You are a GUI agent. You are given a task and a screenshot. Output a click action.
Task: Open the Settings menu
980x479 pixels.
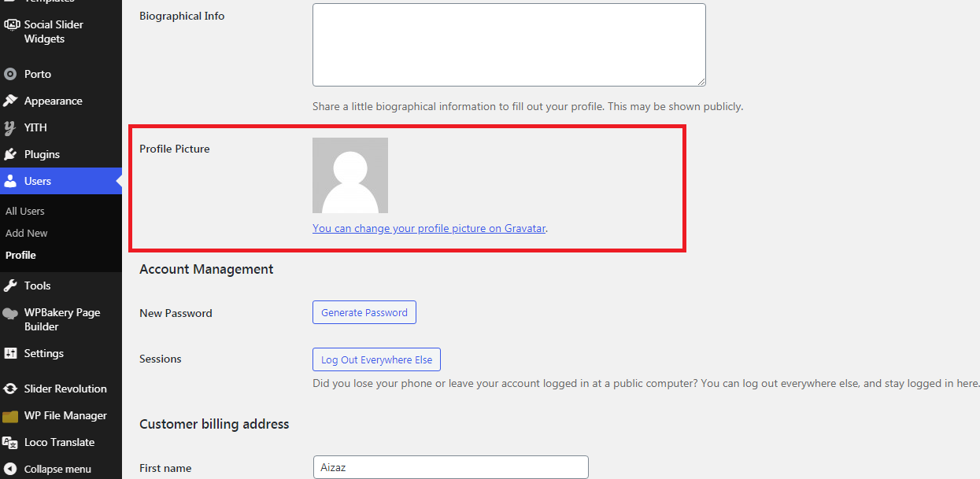[x=61, y=353]
